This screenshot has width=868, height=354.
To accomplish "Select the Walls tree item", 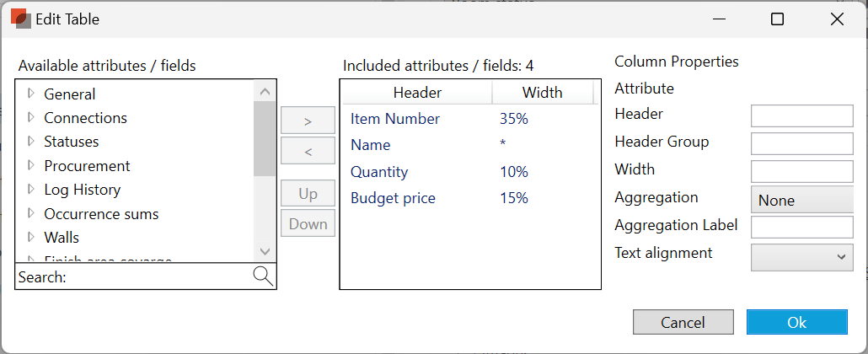I will pyautogui.click(x=62, y=238).
